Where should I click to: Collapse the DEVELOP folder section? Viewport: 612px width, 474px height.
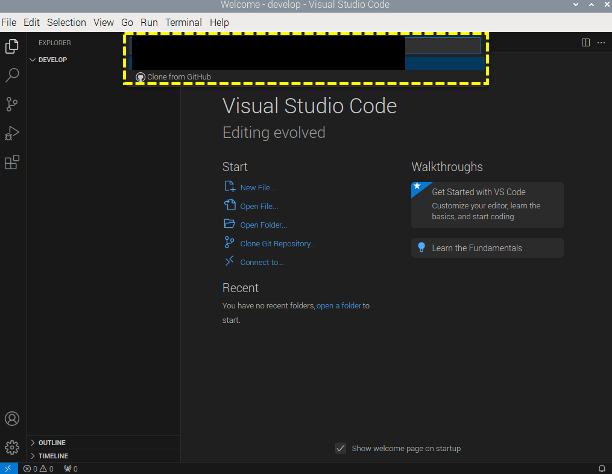click(x=33, y=60)
